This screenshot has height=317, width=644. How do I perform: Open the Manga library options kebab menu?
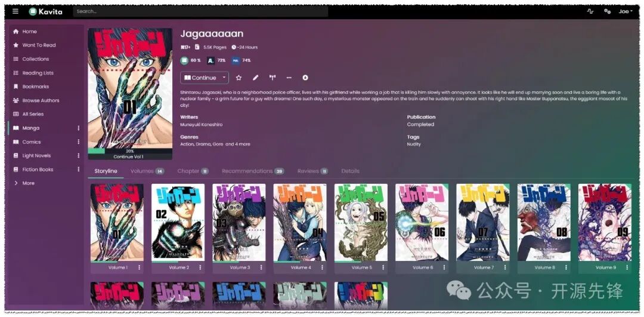[79, 128]
